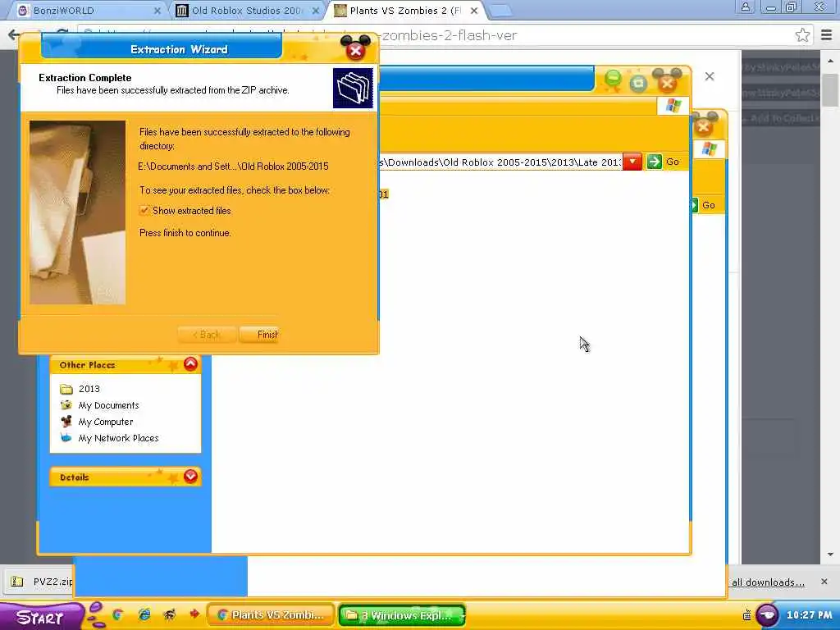Launch Internet Explorer from quick launch
The image size is (840, 630).
[x=144, y=615]
